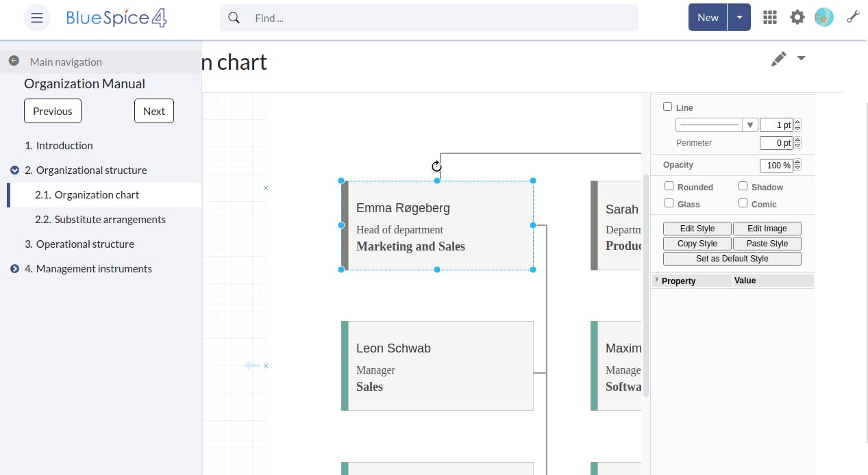
Task: Enable the Shadow checkbox
Action: point(743,186)
